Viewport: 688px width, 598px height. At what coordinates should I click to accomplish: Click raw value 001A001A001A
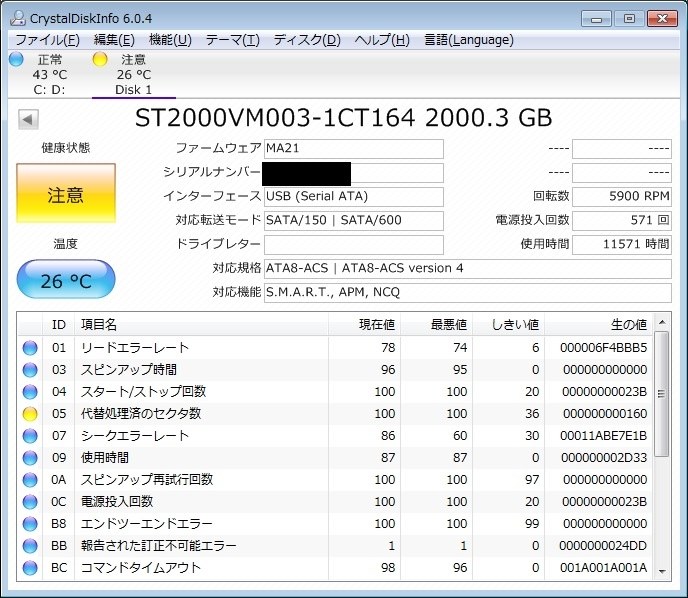(603, 568)
